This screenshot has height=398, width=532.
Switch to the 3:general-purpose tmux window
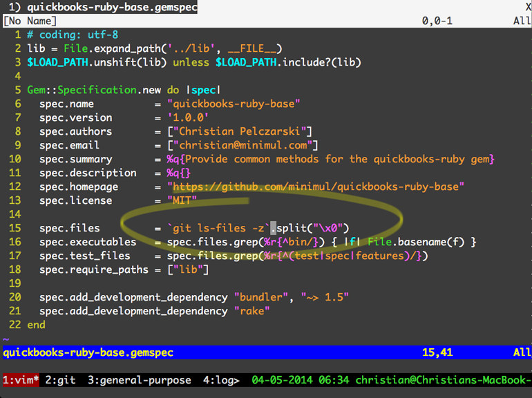point(140,379)
